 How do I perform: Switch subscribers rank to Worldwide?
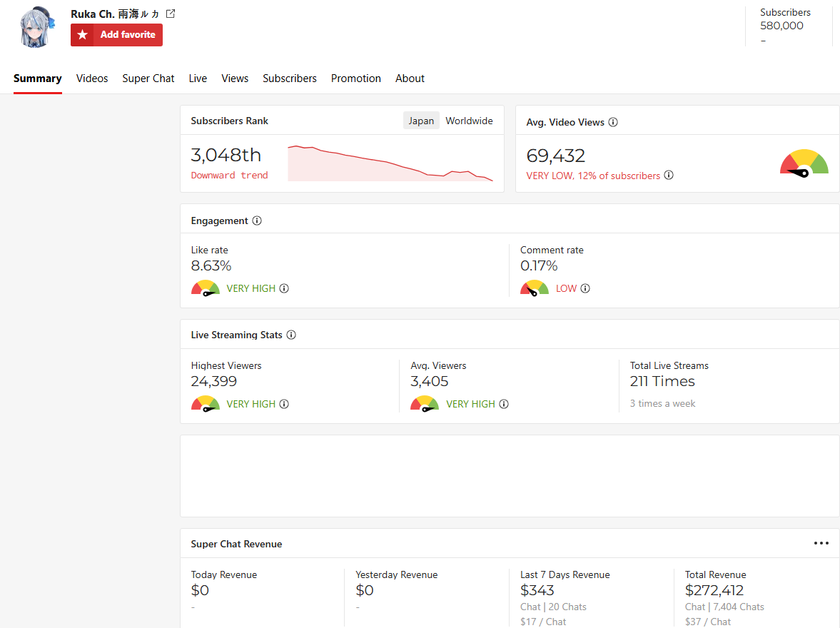click(x=469, y=121)
